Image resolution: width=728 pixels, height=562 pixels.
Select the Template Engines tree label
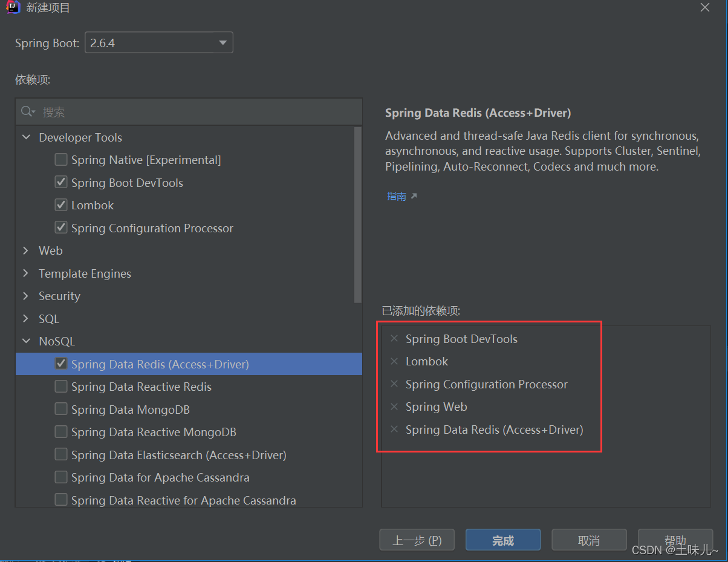85,273
